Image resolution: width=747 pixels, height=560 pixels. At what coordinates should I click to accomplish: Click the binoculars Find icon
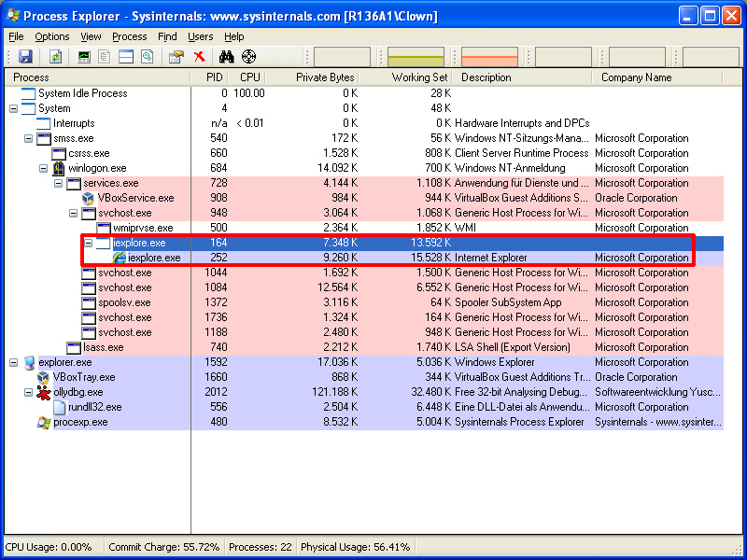point(226,57)
